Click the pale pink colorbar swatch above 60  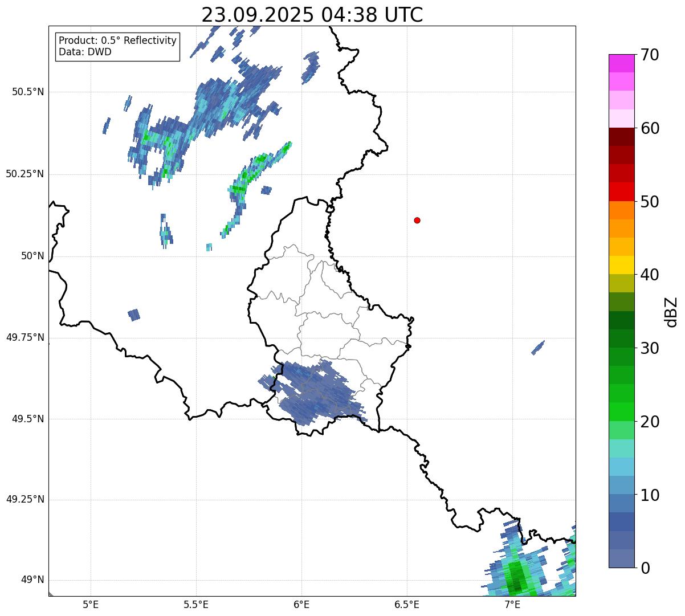click(621, 119)
